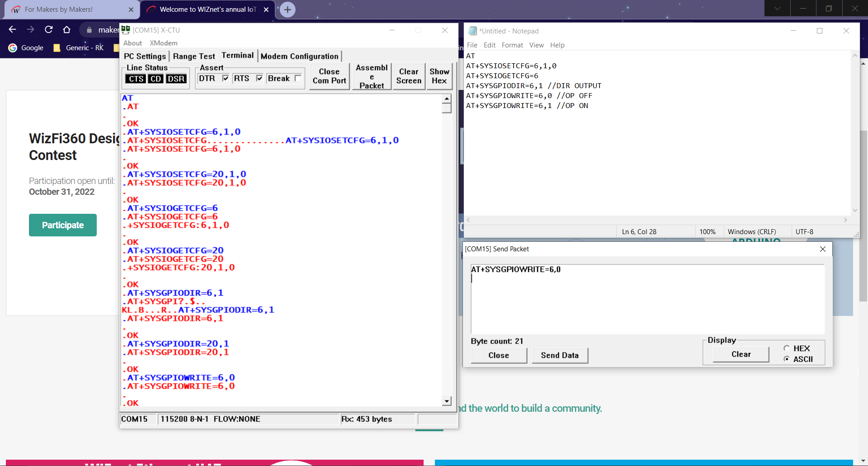Screen dimensions: 868x466
Task: Click the browser page scrollbar down arrow
Action: [863, 461]
